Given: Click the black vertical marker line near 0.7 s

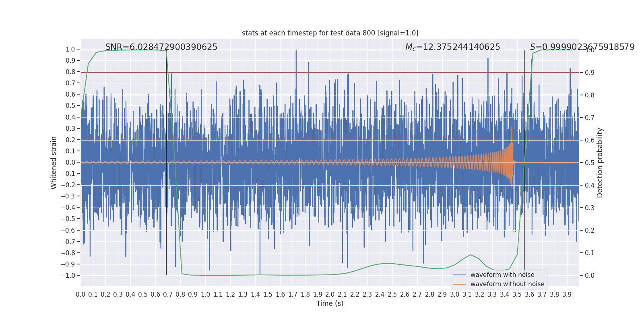Looking at the screenshot, I should tap(166, 163).
